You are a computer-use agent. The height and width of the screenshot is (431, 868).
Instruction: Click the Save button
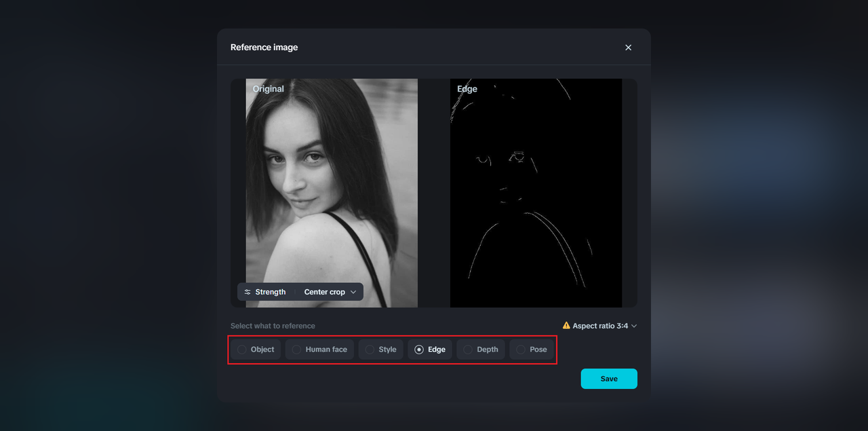click(x=609, y=379)
